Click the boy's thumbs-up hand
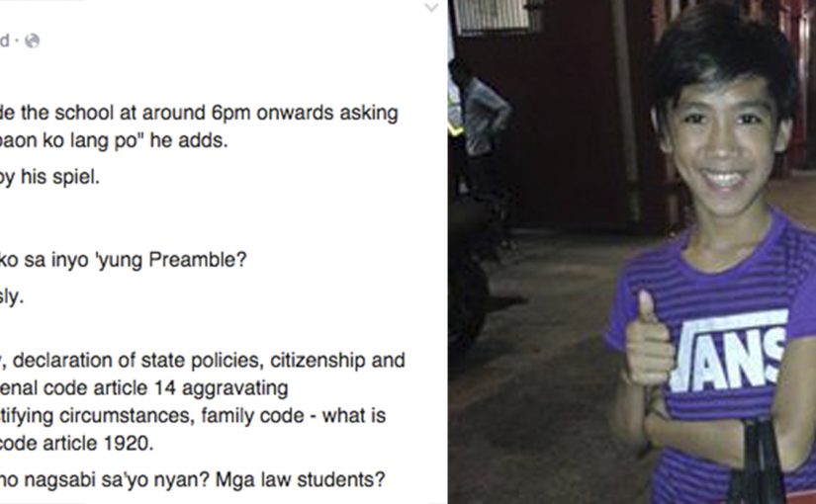The width and height of the screenshot is (816, 504). [x=649, y=340]
